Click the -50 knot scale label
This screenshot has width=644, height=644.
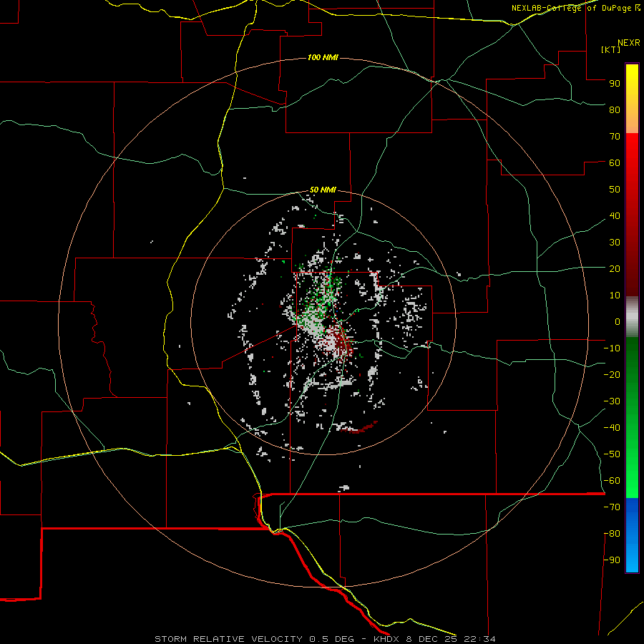[612, 454]
